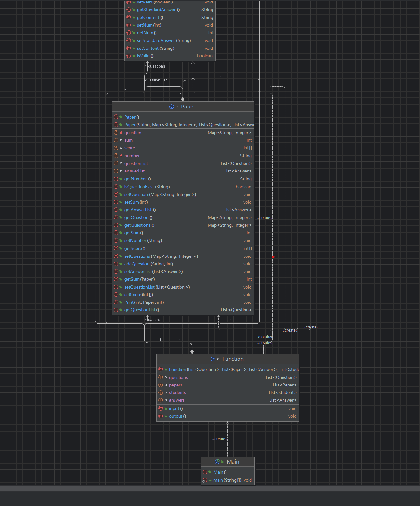
Task: Select Print(int, Paper, int) method
Action: pos(183,302)
